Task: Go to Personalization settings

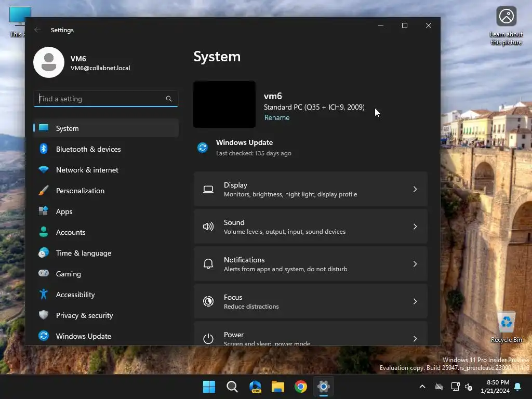Action: [x=106, y=190]
